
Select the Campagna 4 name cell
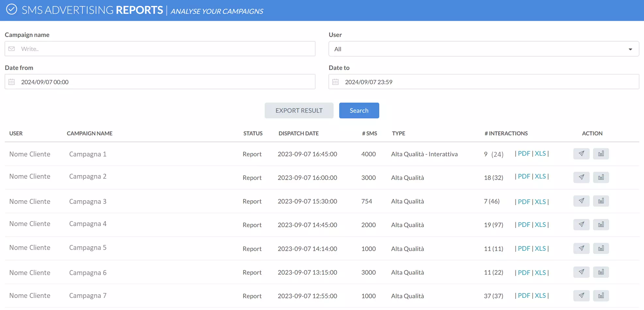coord(88,224)
